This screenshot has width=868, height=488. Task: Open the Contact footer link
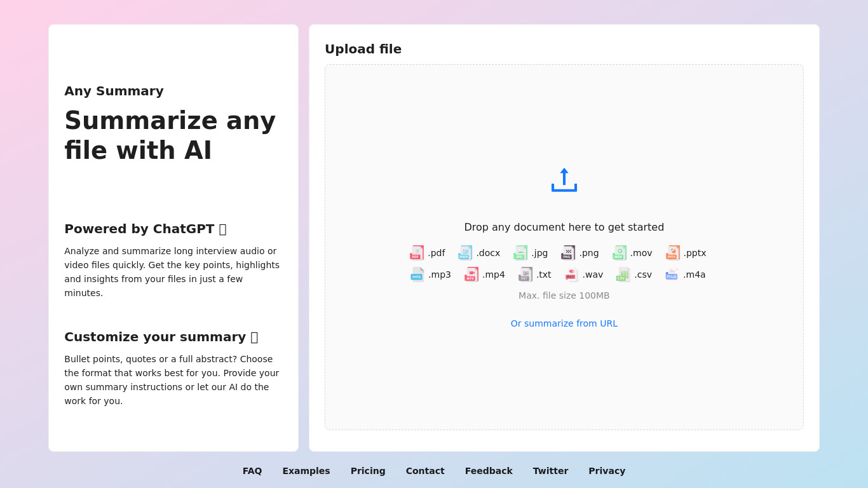click(x=425, y=471)
